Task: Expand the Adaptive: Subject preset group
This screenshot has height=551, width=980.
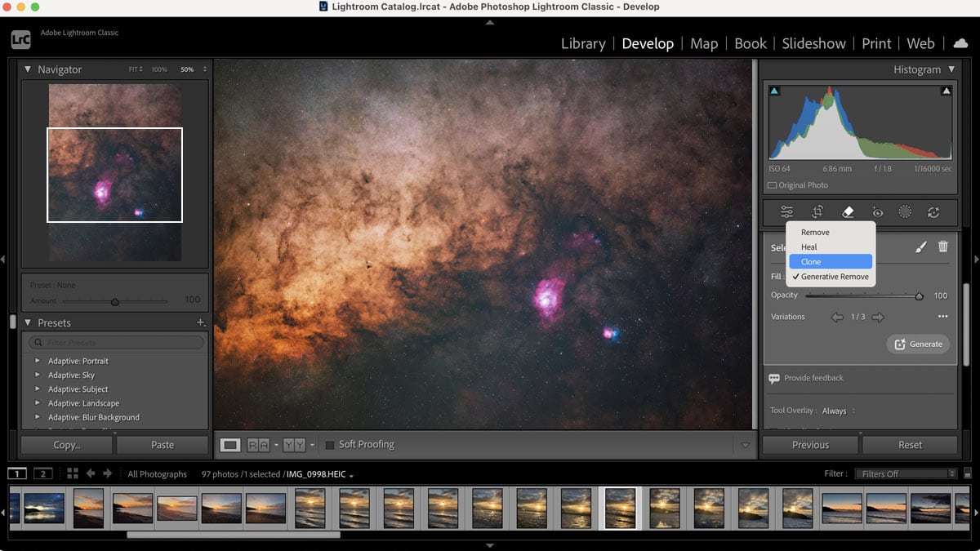Action: point(37,389)
